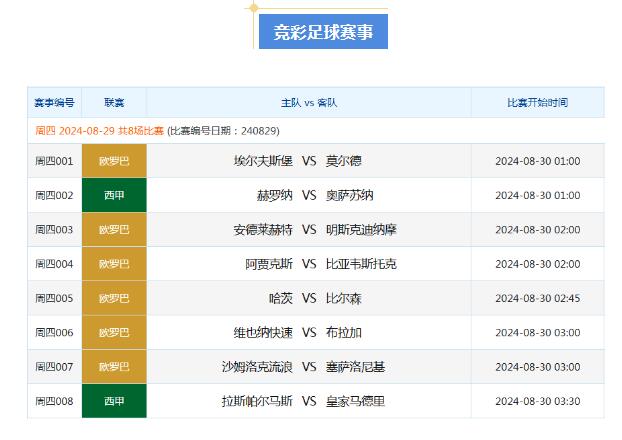Click the 比赛开始时间 column header

pos(538,103)
